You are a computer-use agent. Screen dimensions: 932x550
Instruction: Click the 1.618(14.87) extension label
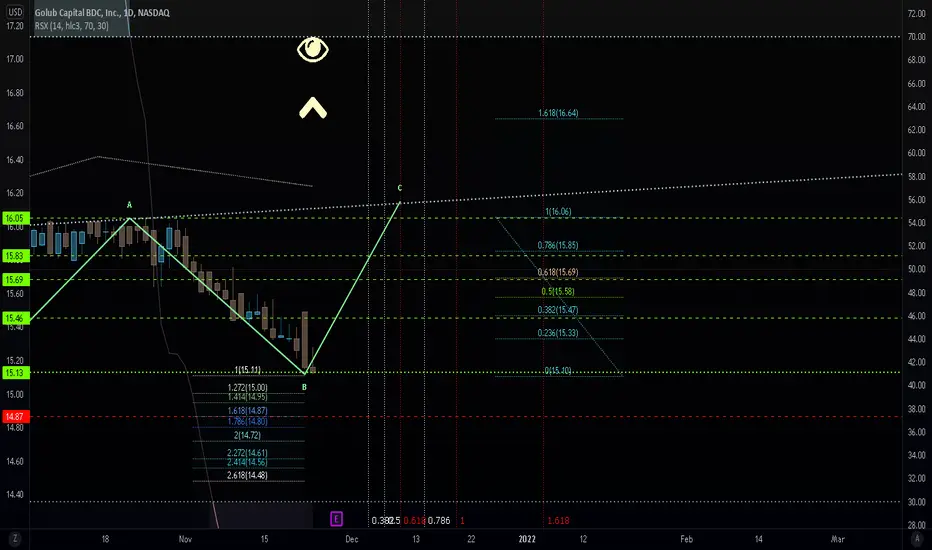click(x=247, y=411)
